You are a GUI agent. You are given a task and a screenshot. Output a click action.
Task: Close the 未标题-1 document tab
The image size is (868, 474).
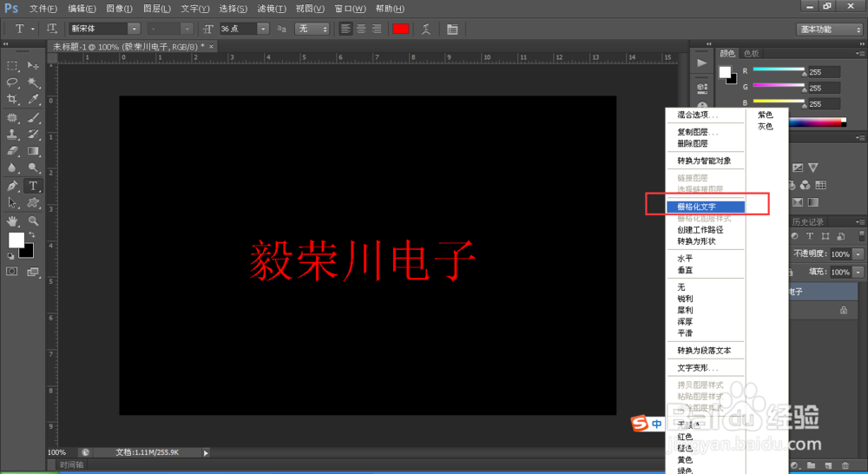click(x=211, y=47)
